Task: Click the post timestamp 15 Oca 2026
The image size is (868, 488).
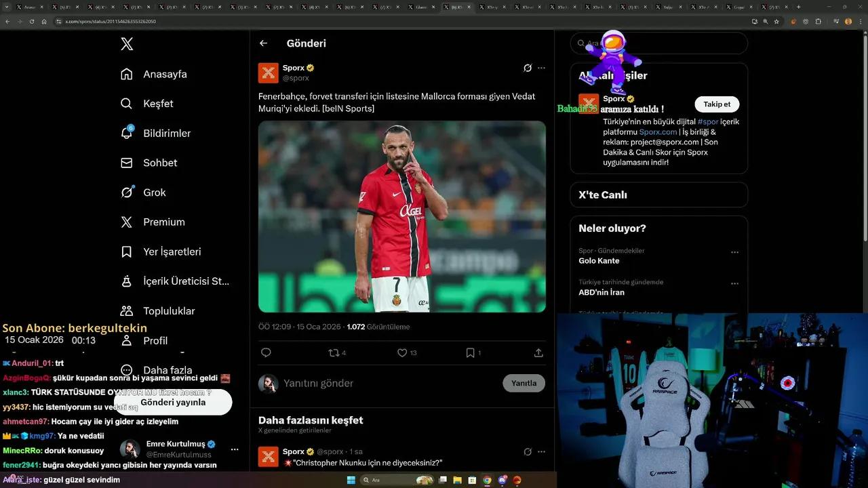Action: pyautogui.click(x=300, y=327)
